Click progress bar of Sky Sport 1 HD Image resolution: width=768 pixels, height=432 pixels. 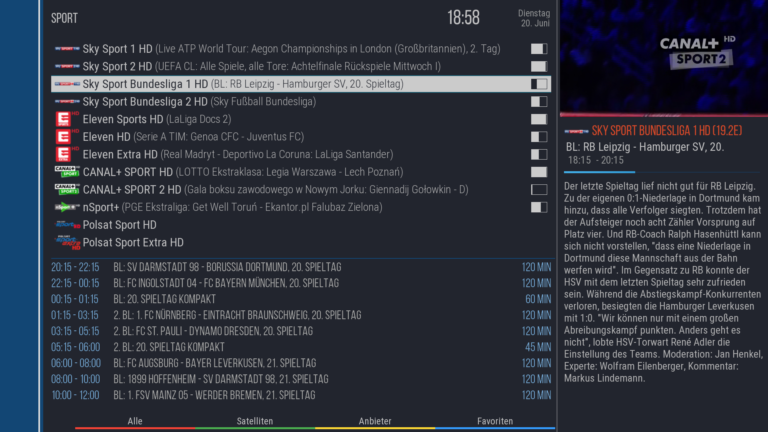point(539,49)
